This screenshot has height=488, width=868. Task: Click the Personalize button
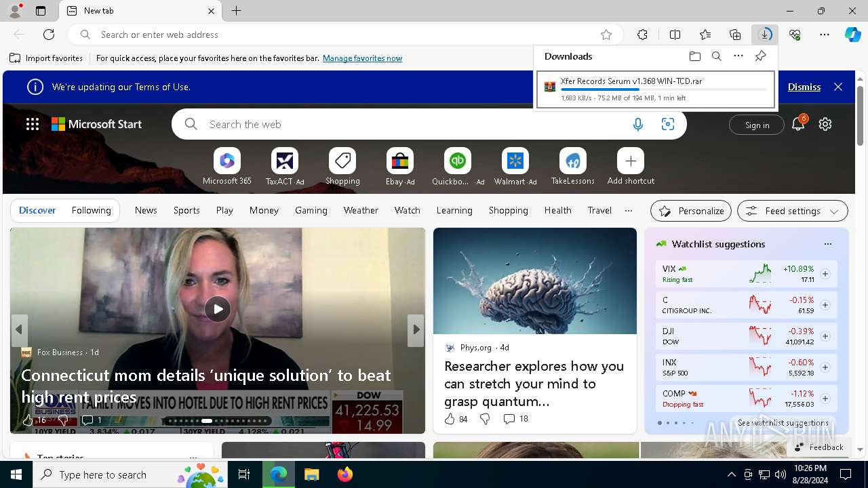pyautogui.click(x=691, y=211)
